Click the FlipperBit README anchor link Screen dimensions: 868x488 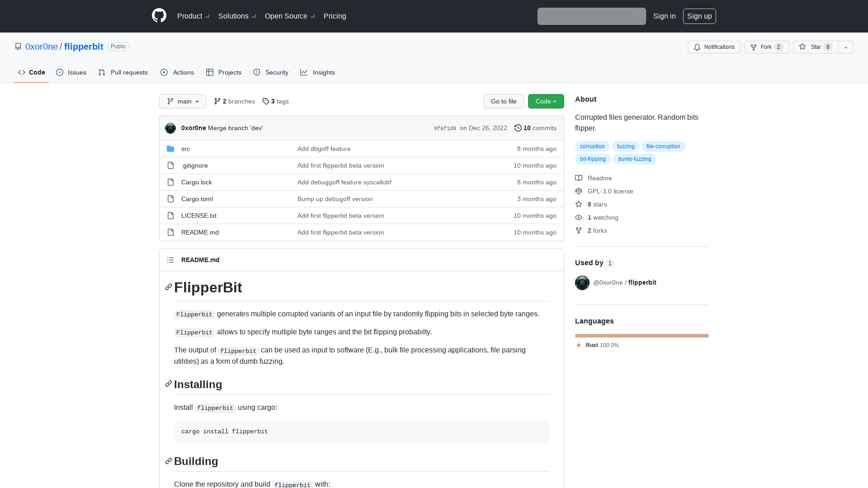[168, 286]
